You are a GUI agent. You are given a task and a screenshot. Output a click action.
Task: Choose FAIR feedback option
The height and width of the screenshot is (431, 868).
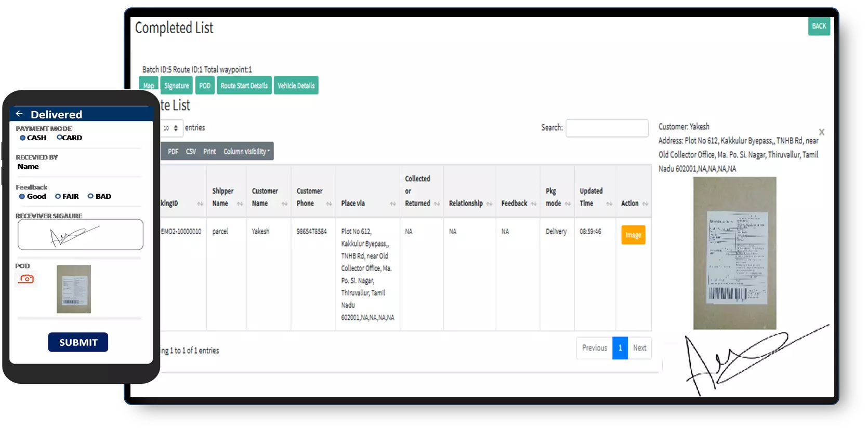point(58,196)
